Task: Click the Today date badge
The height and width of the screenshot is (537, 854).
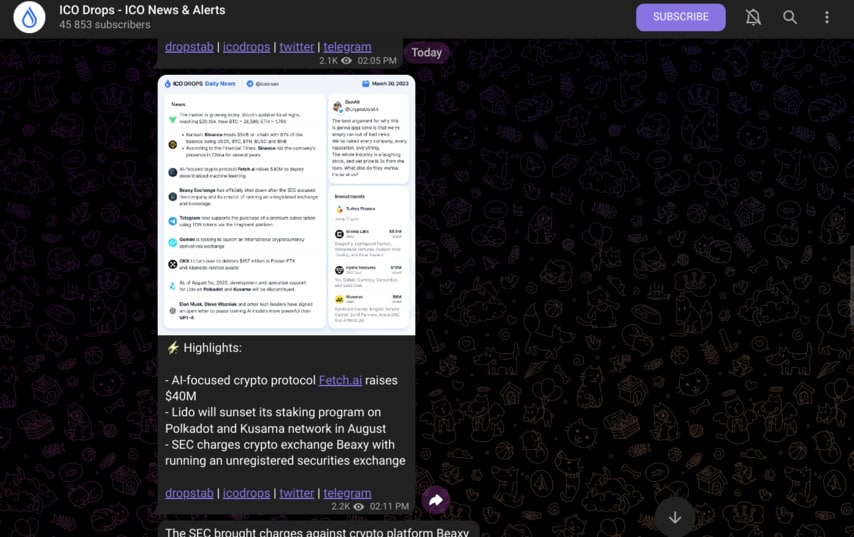Action: tap(426, 53)
